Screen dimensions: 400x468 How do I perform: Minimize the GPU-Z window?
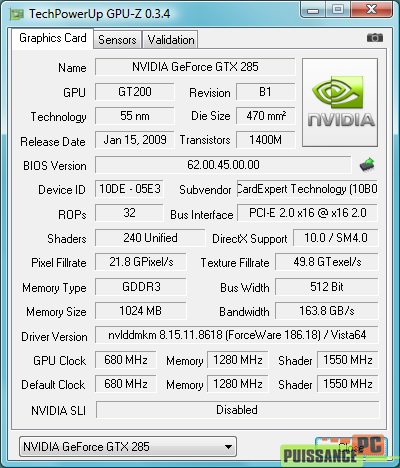tap(312, 10)
